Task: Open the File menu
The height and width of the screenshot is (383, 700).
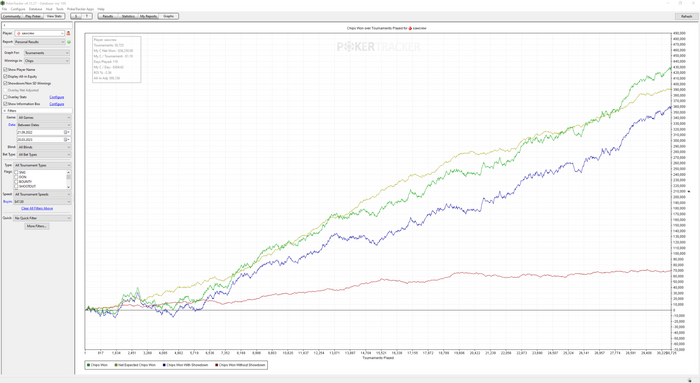Action: [x=4, y=9]
